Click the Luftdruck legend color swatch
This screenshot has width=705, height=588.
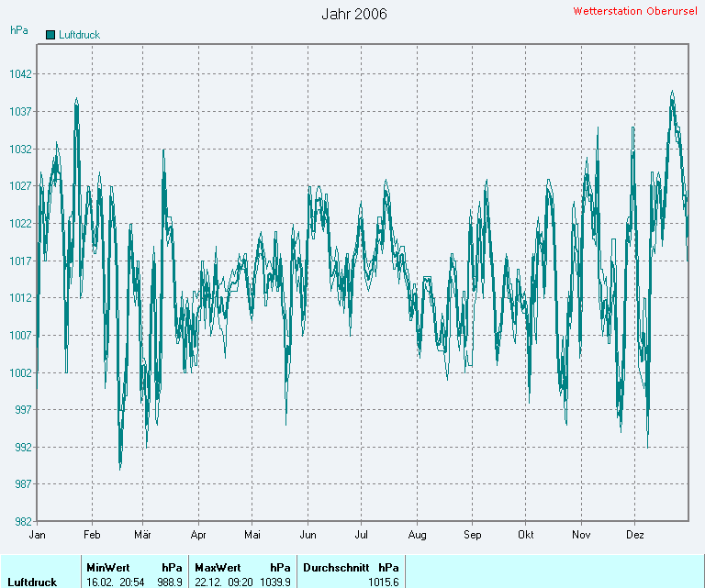50,35
